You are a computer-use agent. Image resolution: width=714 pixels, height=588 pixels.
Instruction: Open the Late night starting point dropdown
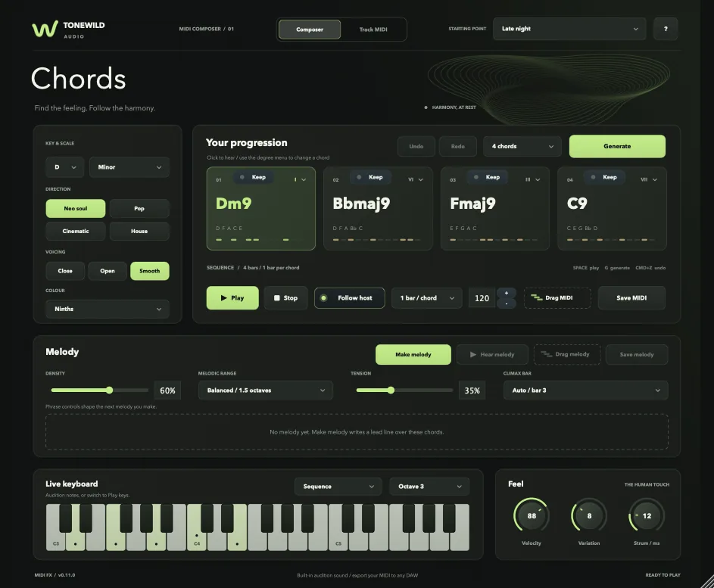[x=569, y=29]
